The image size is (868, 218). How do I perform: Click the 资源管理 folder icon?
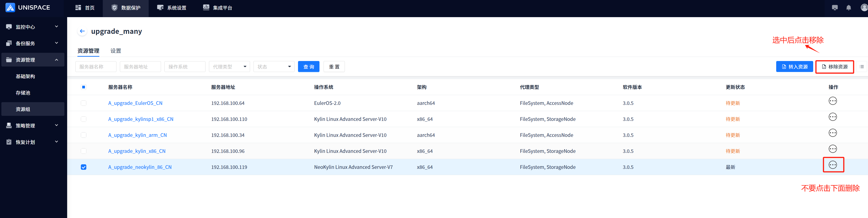click(9, 60)
